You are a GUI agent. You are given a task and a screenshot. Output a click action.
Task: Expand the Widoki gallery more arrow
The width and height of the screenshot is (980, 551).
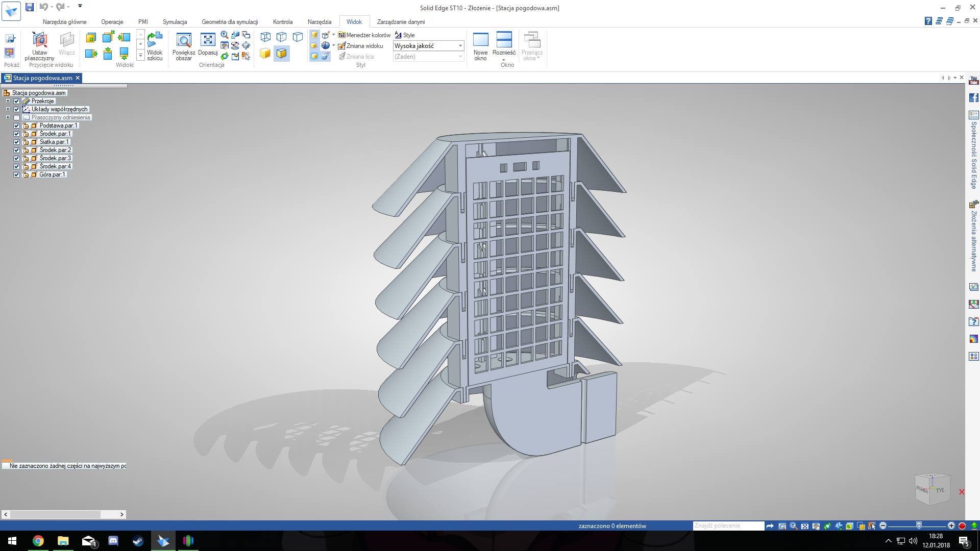click(x=140, y=55)
